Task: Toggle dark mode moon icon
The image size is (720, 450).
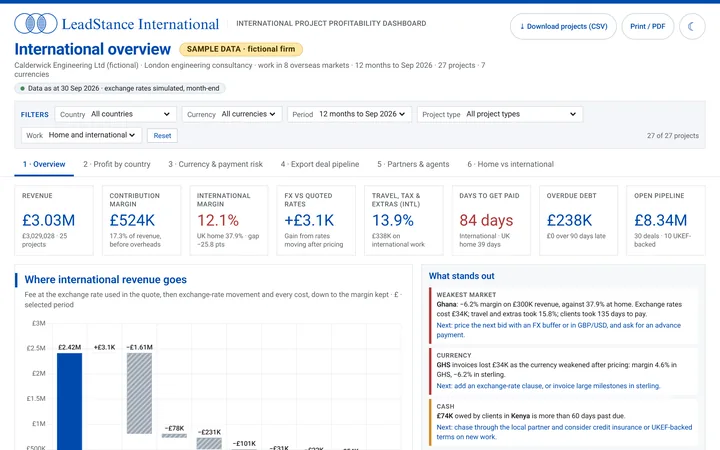Action: pyautogui.click(x=692, y=27)
